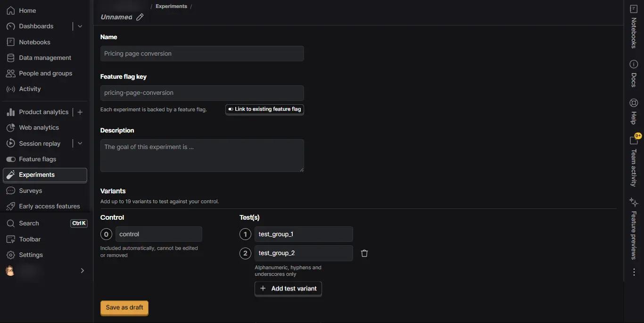
Task: Click Link to existing feature flag
Action: 264,109
